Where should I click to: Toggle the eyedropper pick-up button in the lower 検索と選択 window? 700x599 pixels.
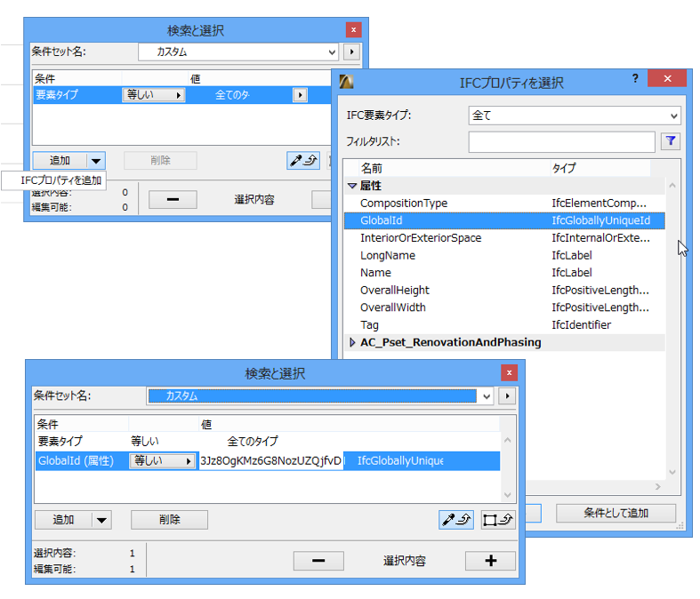click(x=455, y=520)
